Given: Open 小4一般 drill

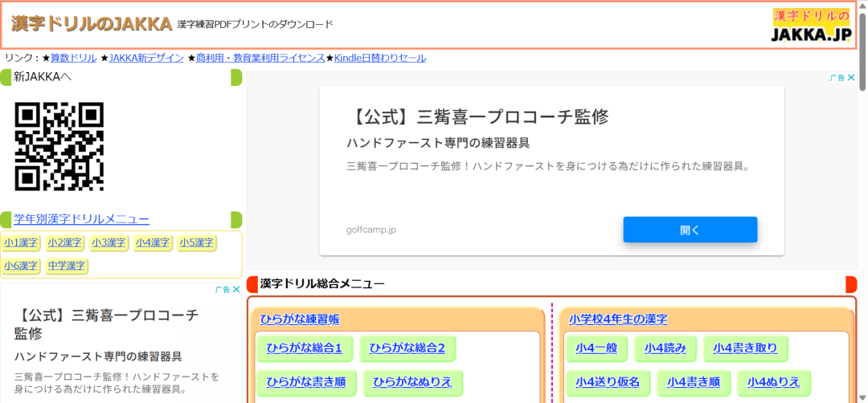Looking at the screenshot, I should pyautogui.click(x=596, y=348).
